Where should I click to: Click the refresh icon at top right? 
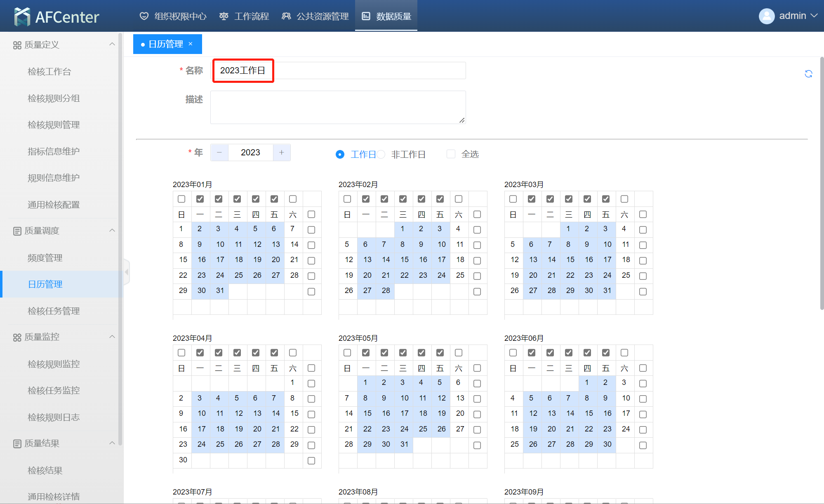(x=808, y=74)
